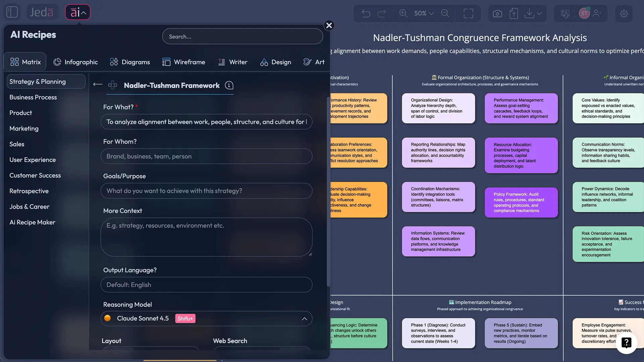Select the Wireframe category icon
644x362 pixels.
166,62
